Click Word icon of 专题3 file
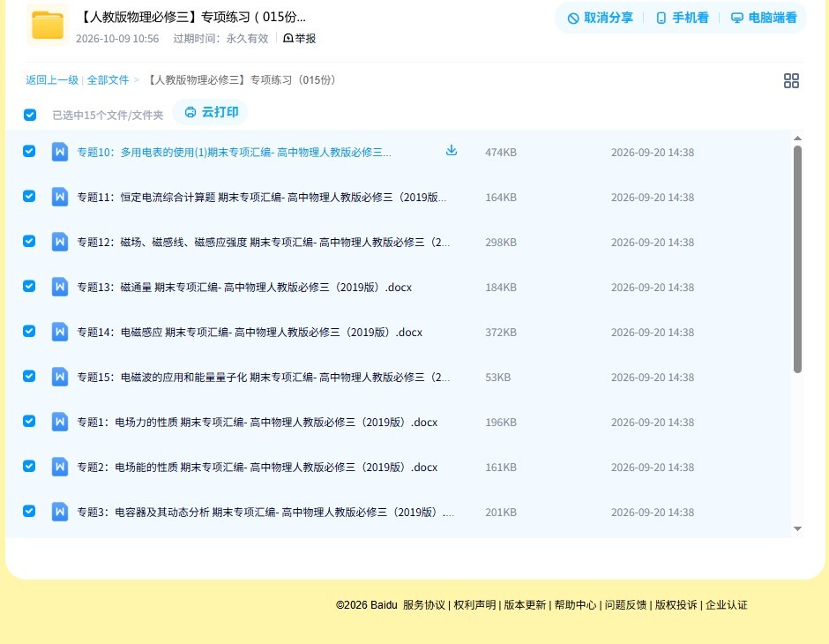The image size is (829, 644). [60, 512]
